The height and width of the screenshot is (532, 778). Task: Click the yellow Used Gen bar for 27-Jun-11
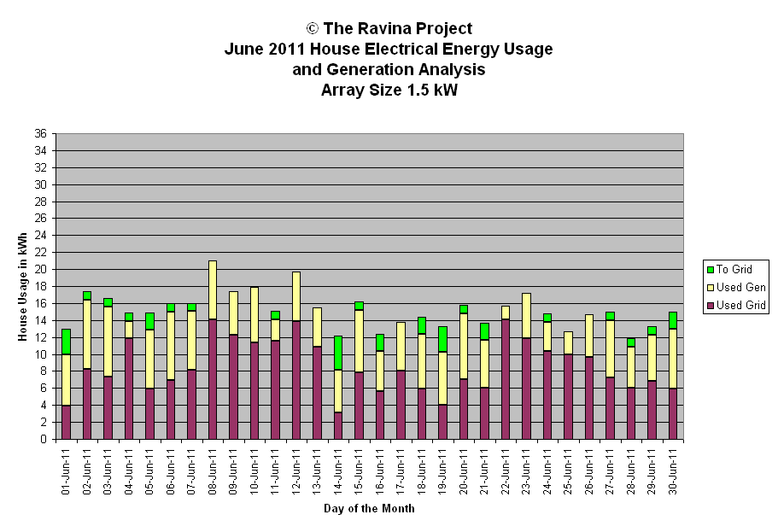click(x=611, y=349)
